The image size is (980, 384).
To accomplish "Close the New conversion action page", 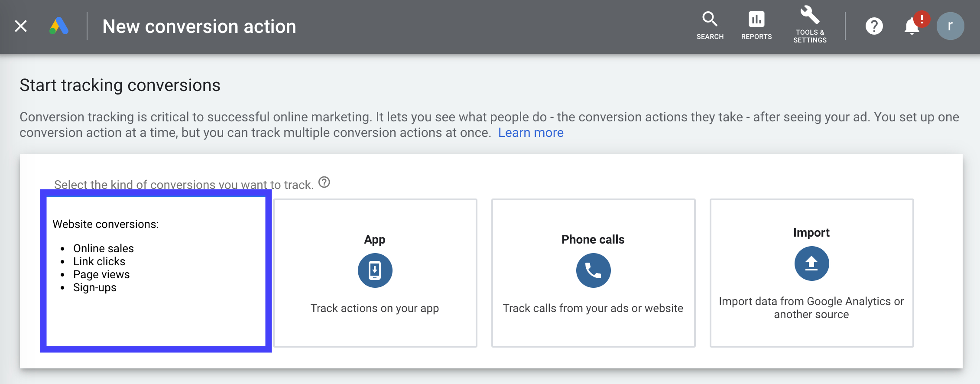I will coord(21,26).
